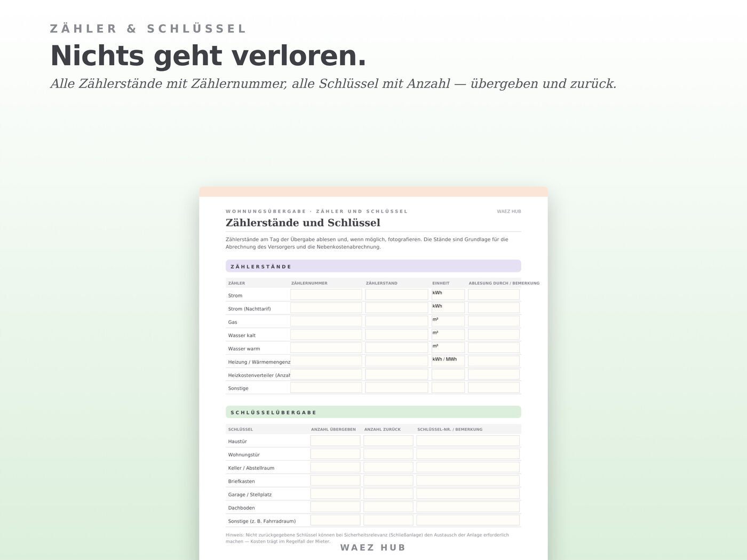Click the "ZÄHLERNUMMER" column header
The image size is (747, 560).
[309, 283]
